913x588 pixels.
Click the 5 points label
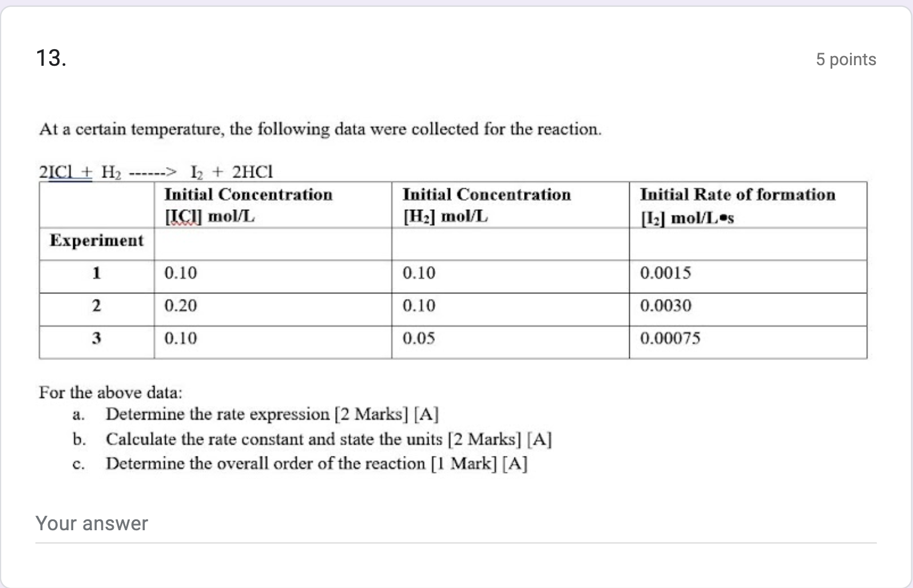tap(847, 59)
